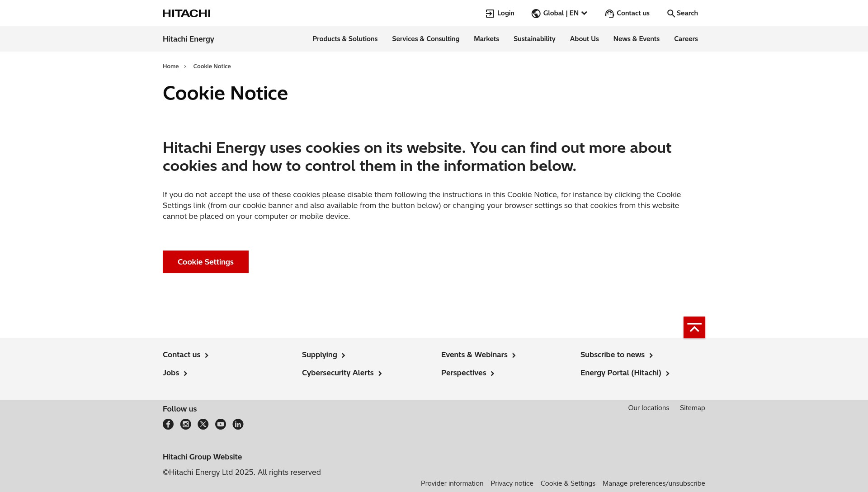
Task: Open the Supplying footer link
Action: [x=323, y=355]
